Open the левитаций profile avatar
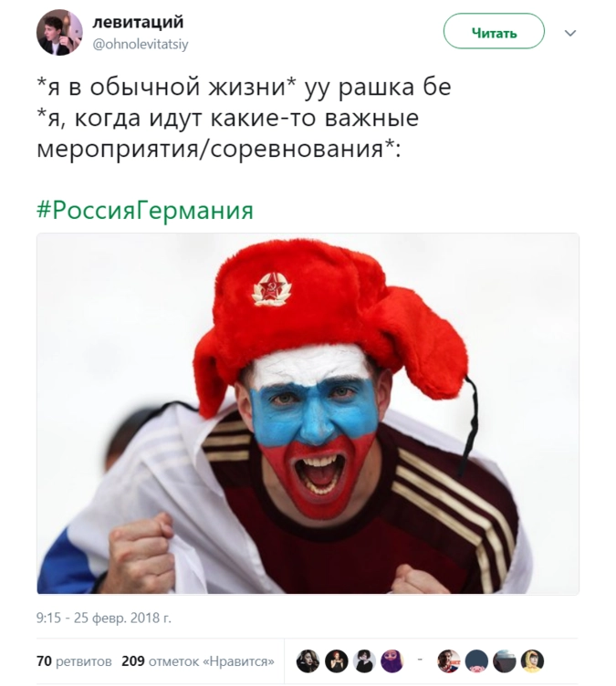 click(59, 32)
